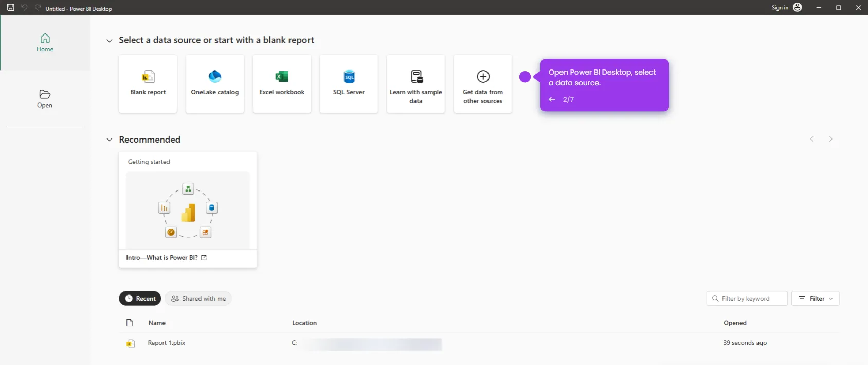This screenshot has height=365, width=868.
Task: Show previous recommended items arrow
Action: 812,139
